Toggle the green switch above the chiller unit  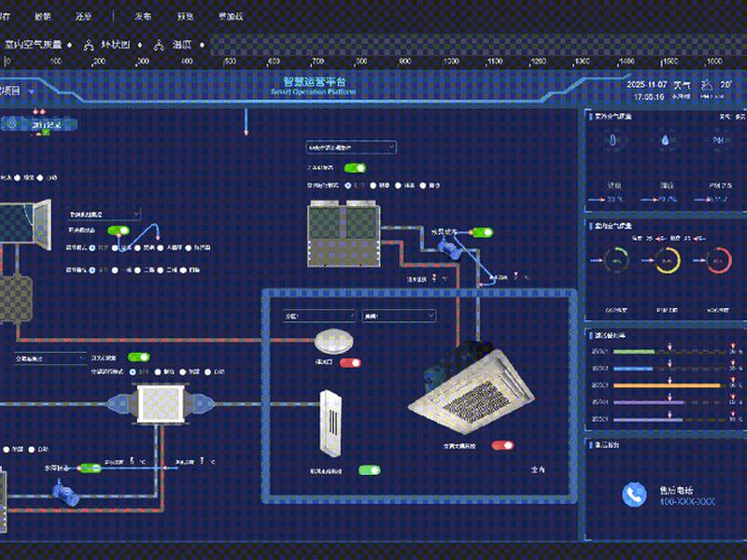click(x=355, y=168)
